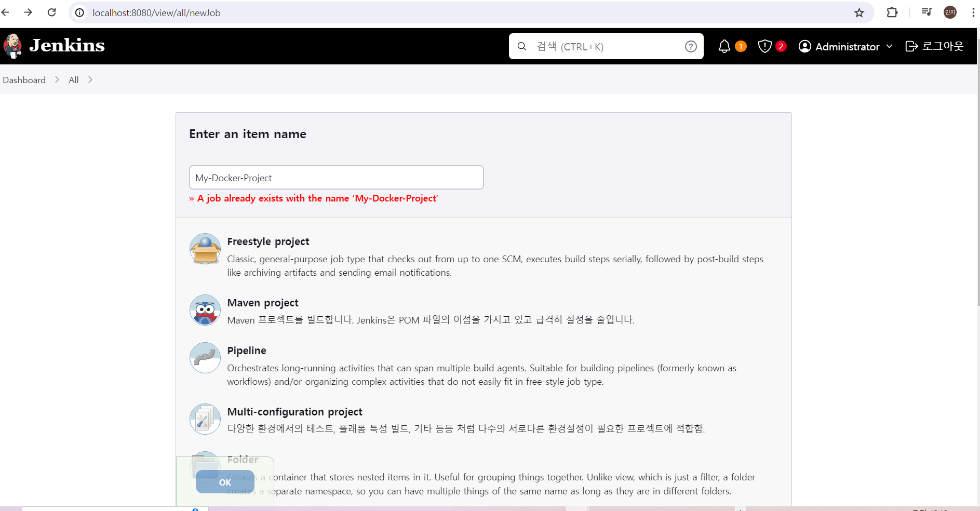The width and height of the screenshot is (980, 511).
Task: Select the Pipeline pipe icon
Action: pos(205,358)
